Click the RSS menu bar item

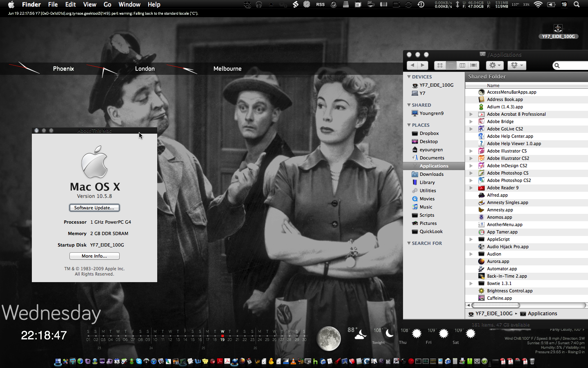321,4
